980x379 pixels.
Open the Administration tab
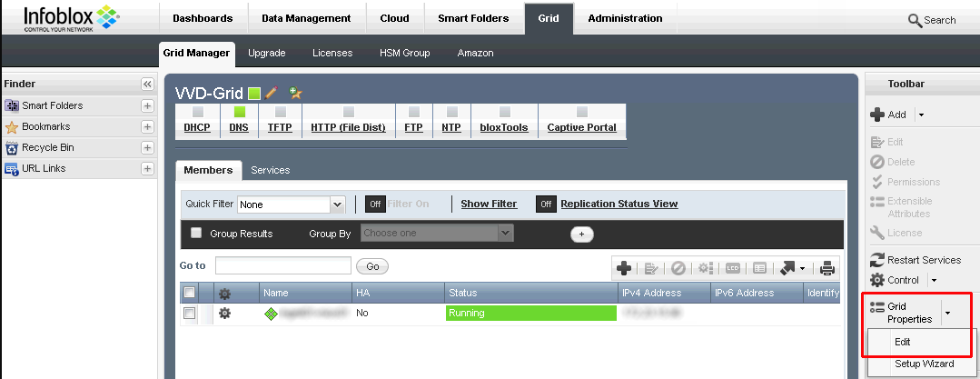pos(625,19)
